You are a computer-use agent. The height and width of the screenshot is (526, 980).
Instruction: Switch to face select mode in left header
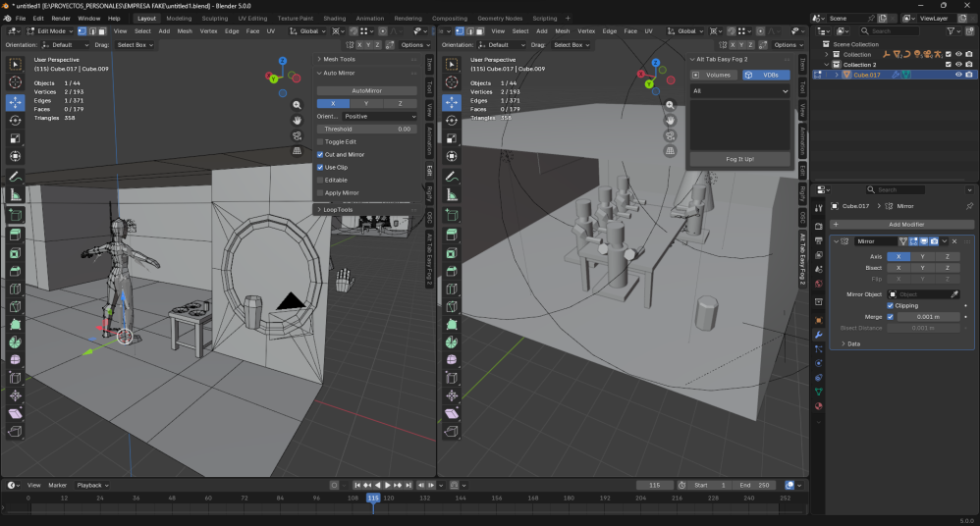tap(102, 31)
